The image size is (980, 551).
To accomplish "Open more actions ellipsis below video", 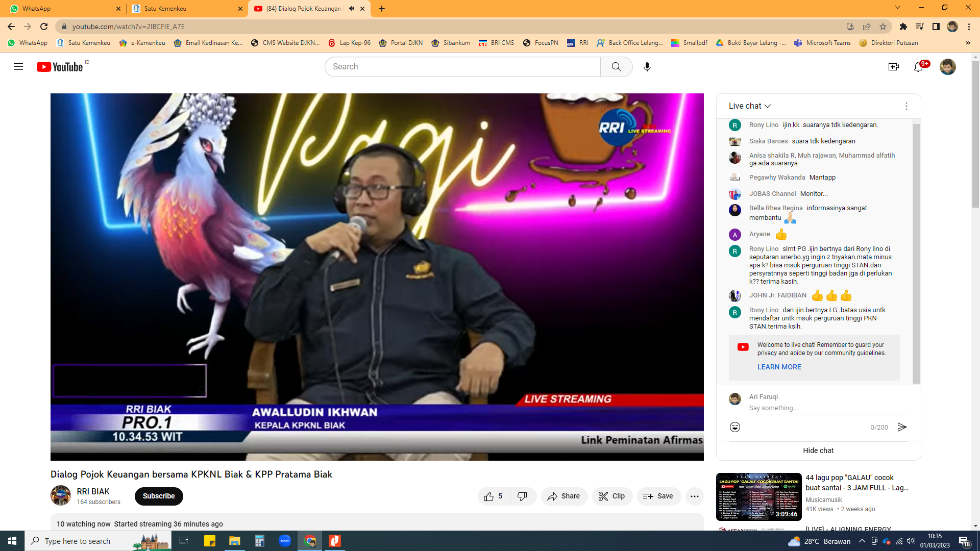I will [694, 496].
